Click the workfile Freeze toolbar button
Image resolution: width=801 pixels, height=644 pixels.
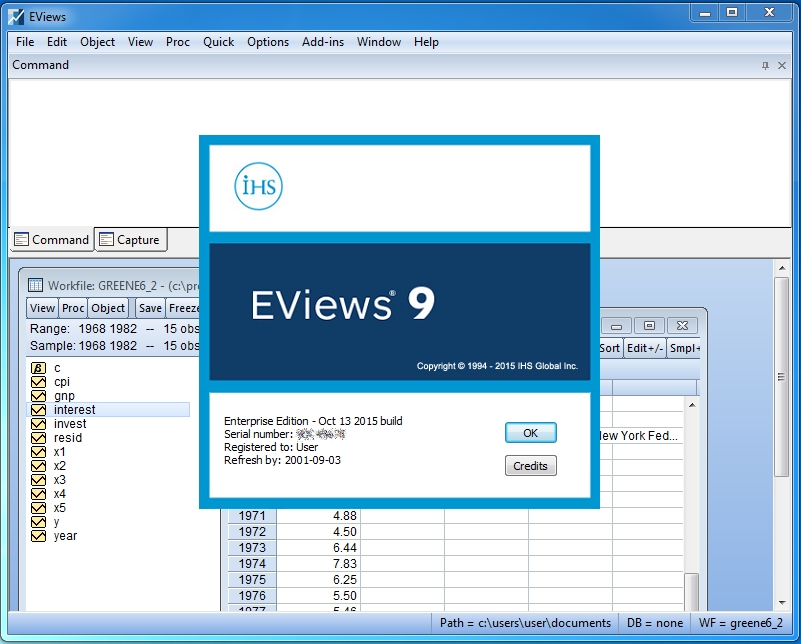[x=183, y=308]
